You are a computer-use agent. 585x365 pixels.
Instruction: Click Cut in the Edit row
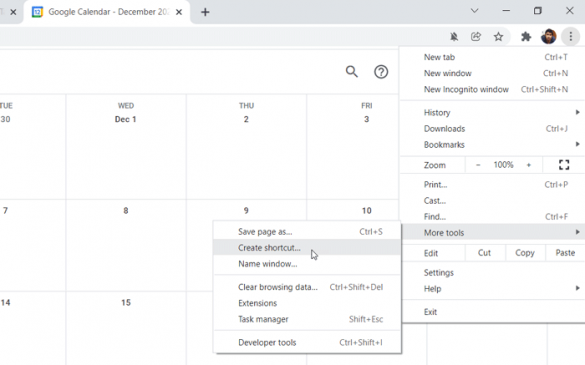pyautogui.click(x=484, y=253)
